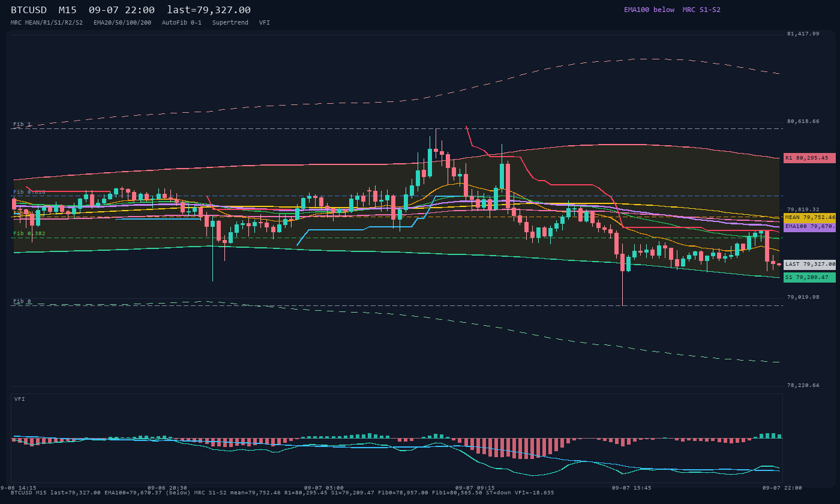Select the M15 timeframe label in the title
Image resolution: width=840 pixels, height=504 pixels.
(68, 10)
